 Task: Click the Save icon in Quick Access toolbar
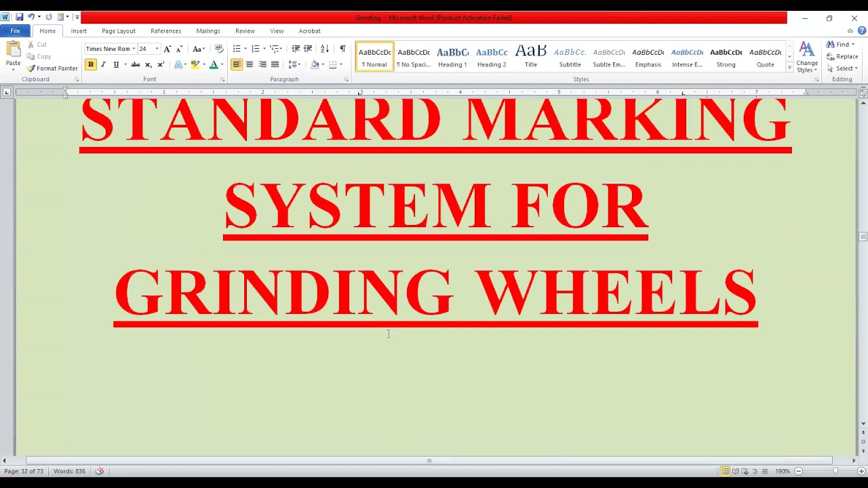pos(19,17)
